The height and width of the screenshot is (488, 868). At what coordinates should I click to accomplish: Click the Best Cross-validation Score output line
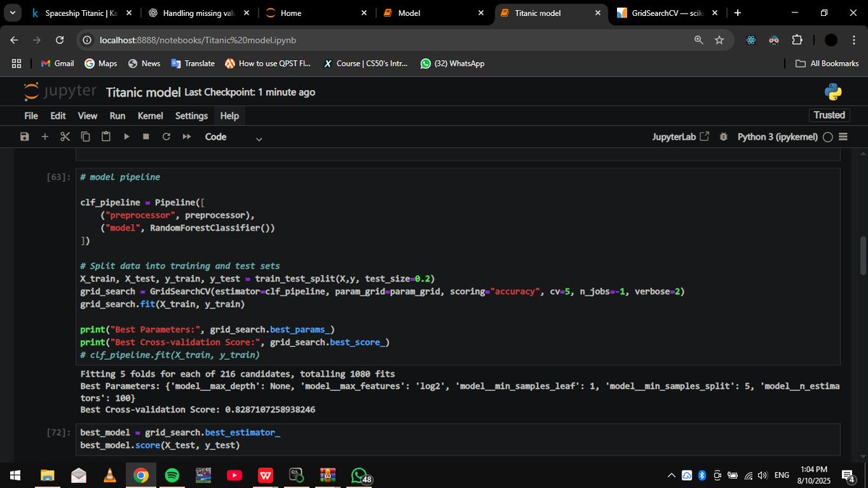pos(197,409)
